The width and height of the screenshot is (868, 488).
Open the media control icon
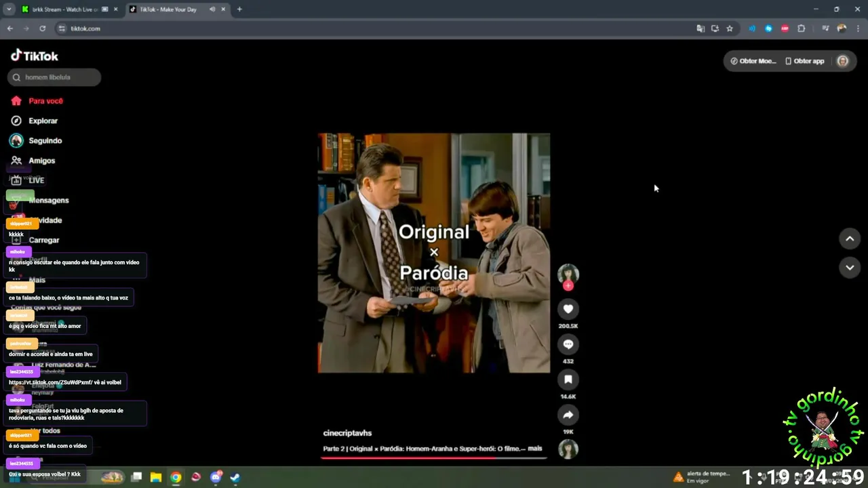point(825,28)
